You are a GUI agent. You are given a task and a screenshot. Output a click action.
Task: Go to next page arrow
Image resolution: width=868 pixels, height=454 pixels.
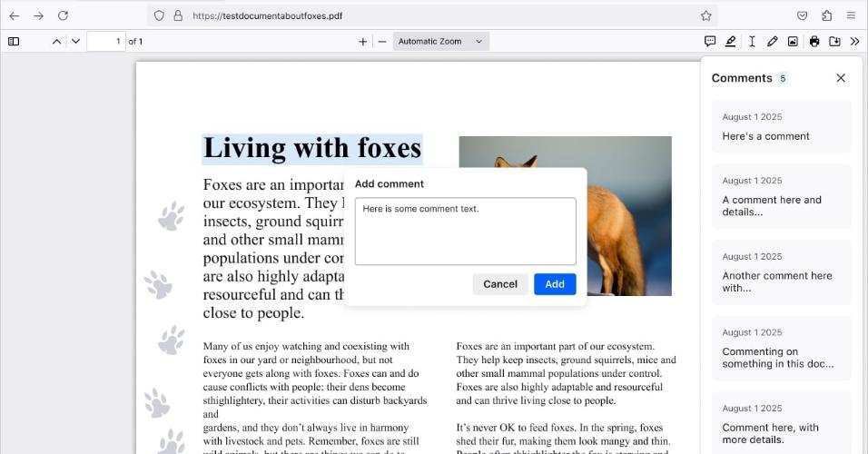[75, 41]
